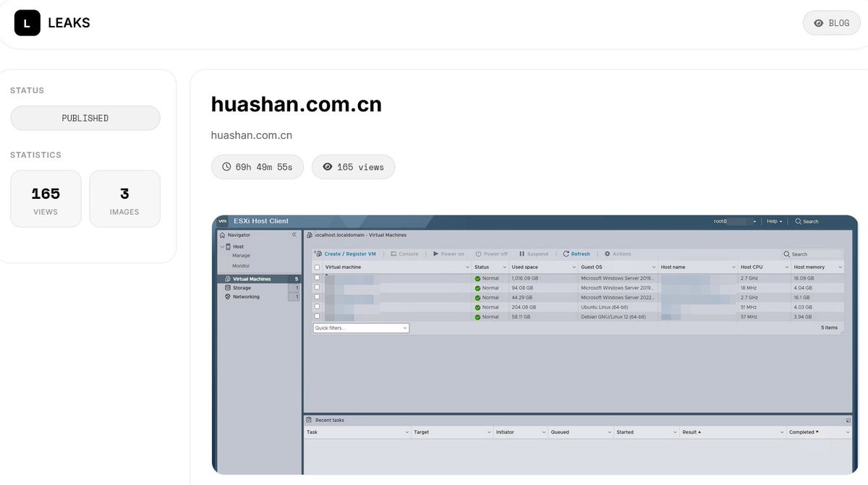Open the ESXi host client screenshot thumbnail

[x=535, y=344]
